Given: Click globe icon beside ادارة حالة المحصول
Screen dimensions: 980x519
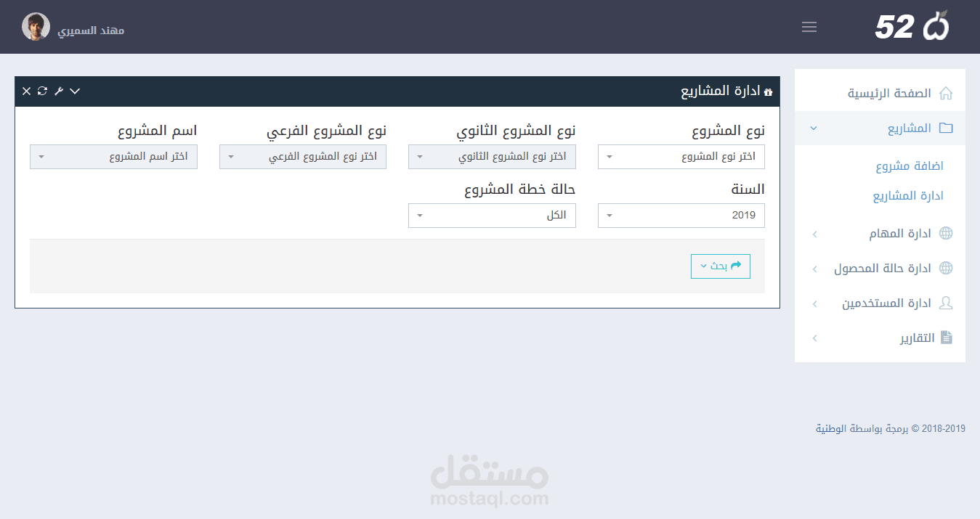Looking at the screenshot, I should click(x=946, y=268).
